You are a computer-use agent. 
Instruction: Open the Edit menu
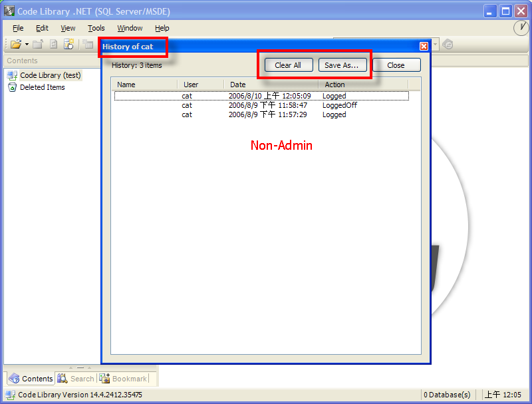(x=42, y=28)
